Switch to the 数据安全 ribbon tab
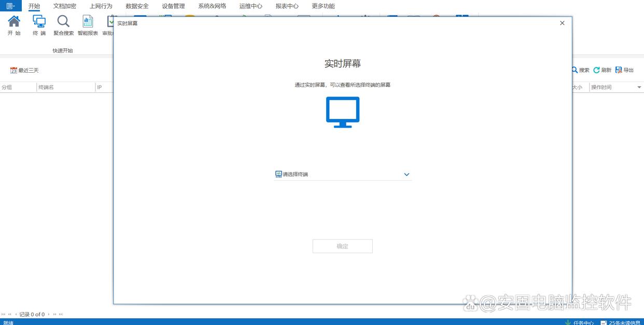 pyautogui.click(x=137, y=6)
